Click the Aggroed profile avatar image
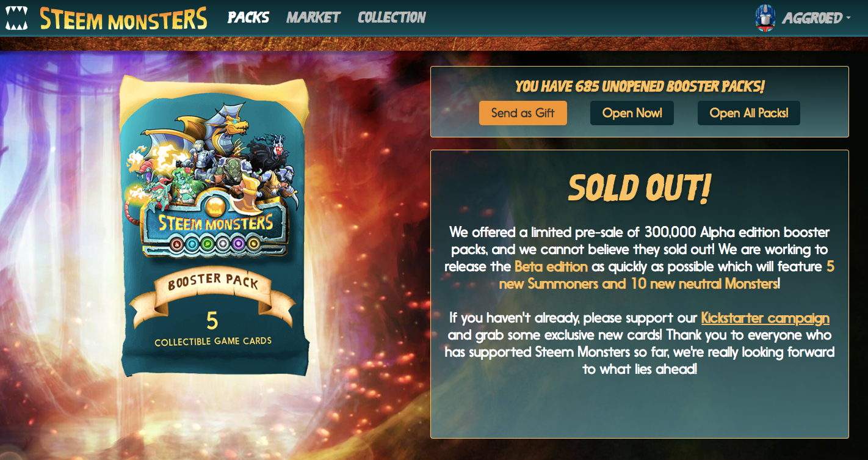 click(765, 18)
